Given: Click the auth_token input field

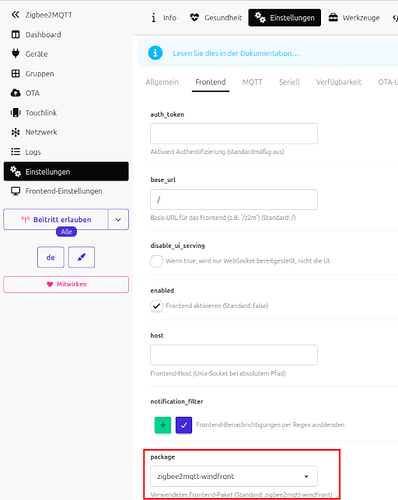Looking at the screenshot, I should [x=234, y=134].
